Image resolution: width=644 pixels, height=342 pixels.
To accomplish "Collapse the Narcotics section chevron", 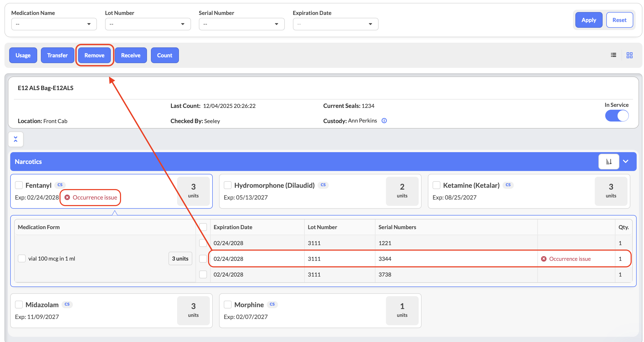I will (x=626, y=162).
